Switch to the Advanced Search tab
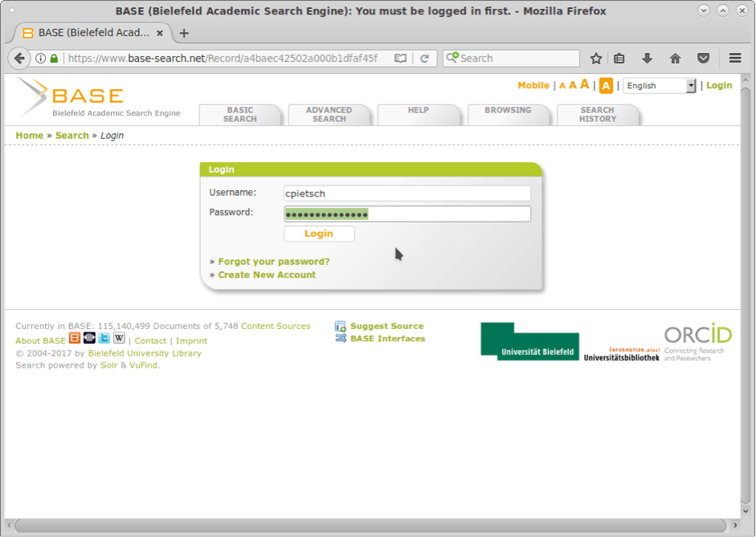Screen dimensions: 756x537 (330, 114)
